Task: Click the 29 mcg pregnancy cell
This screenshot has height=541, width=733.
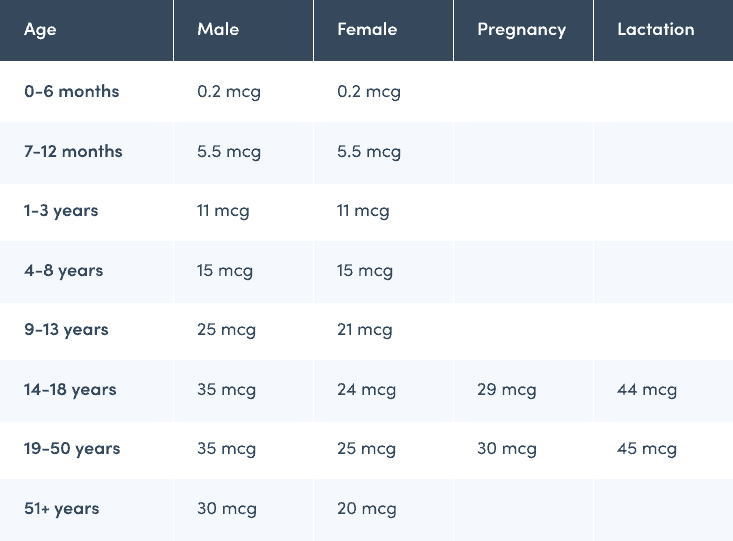Action: click(x=507, y=390)
